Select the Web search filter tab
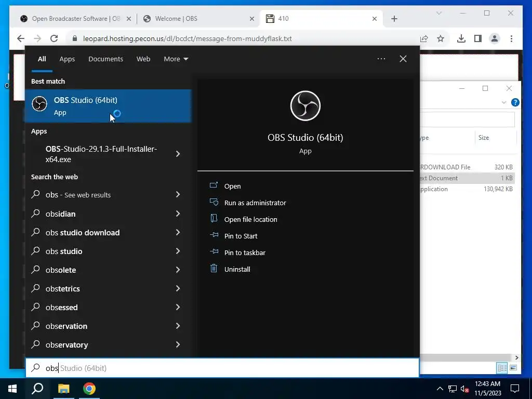Viewport: 532px width, 399px height. (x=143, y=59)
